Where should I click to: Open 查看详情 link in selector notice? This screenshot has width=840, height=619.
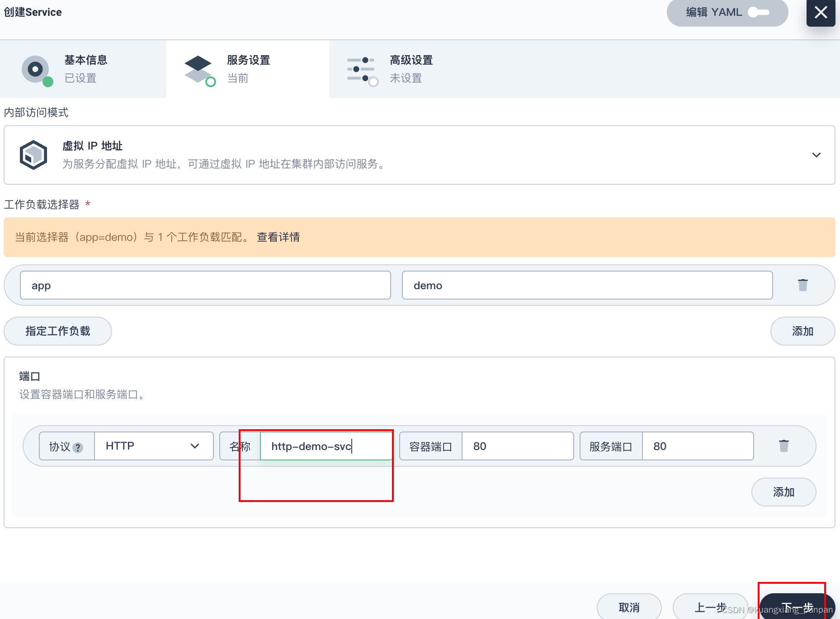[278, 237]
